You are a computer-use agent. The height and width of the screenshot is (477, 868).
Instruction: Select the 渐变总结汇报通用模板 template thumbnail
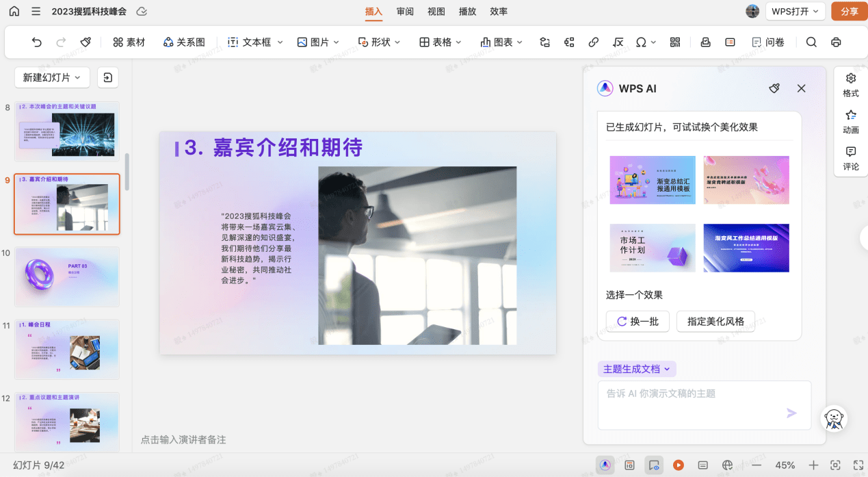(x=652, y=179)
